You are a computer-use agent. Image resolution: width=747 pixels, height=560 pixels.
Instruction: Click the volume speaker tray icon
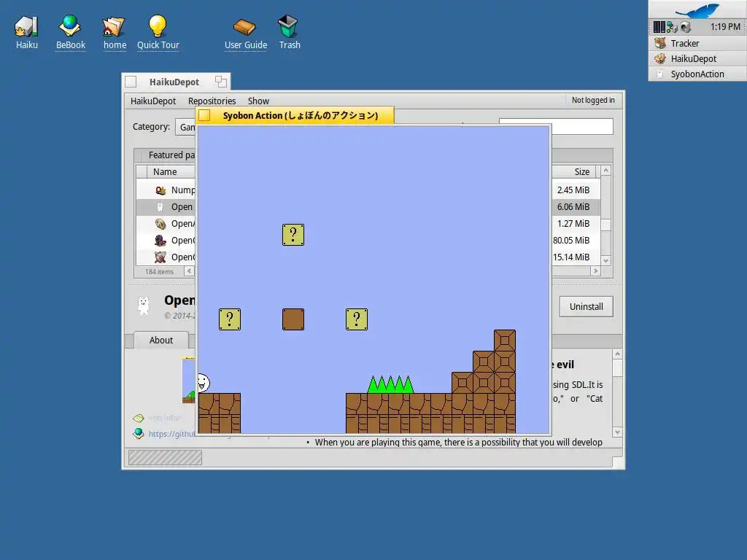pos(686,27)
